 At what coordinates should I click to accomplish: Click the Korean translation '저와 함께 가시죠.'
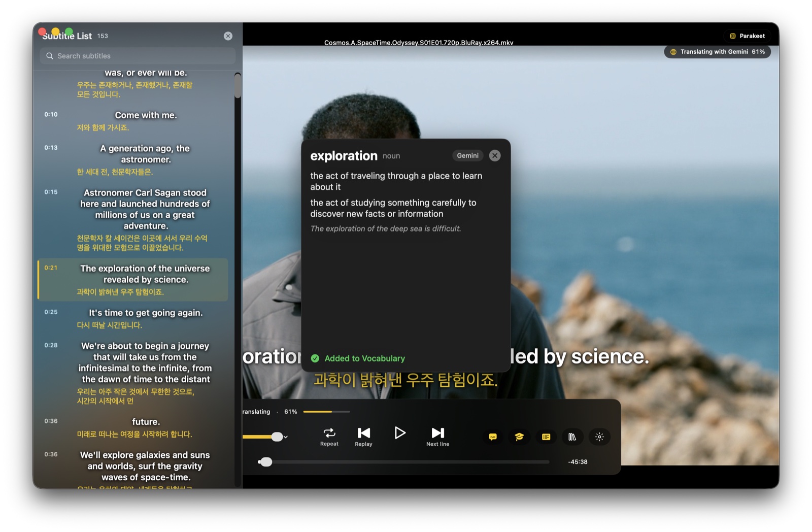[103, 128]
